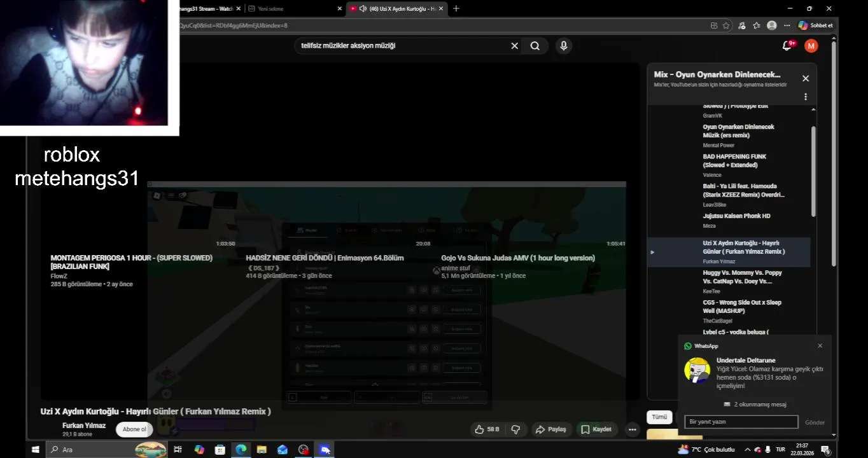Click the WhatsApp reply field Bir yanıt yazın
Image resolution: width=868 pixels, height=458 pixels.
741,422
